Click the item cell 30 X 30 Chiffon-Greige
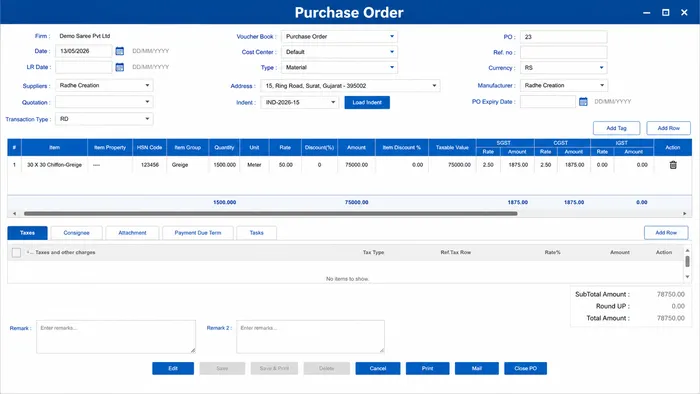The height and width of the screenshot is (394, 700). (54, 165)
